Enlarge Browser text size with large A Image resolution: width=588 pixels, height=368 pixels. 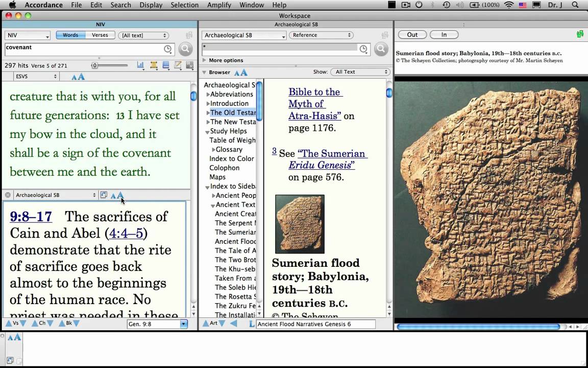tap(244, 72)
